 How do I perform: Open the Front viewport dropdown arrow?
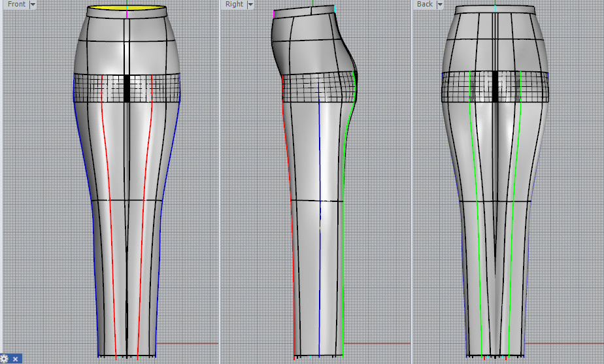tap(33, 5)
